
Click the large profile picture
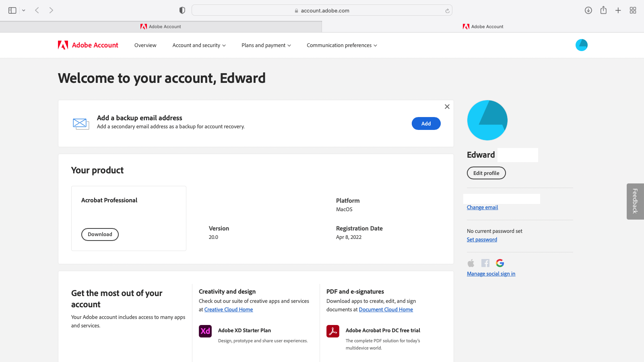[x=487, y=120]
